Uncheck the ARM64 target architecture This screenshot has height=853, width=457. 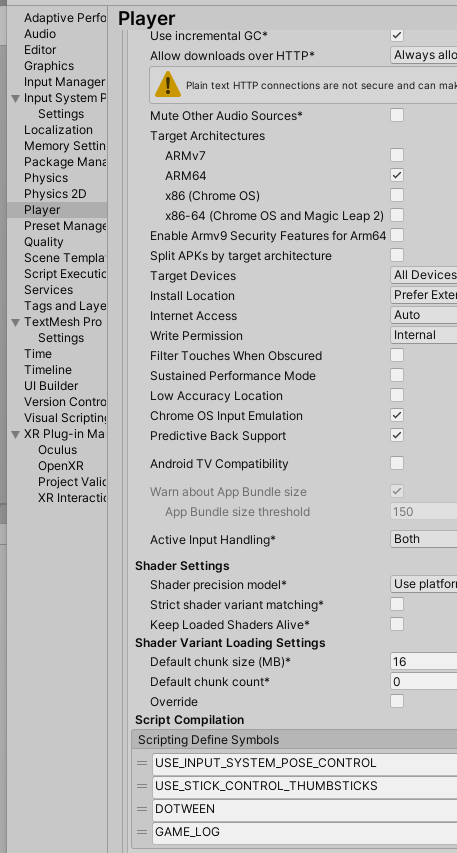(397, 175)
